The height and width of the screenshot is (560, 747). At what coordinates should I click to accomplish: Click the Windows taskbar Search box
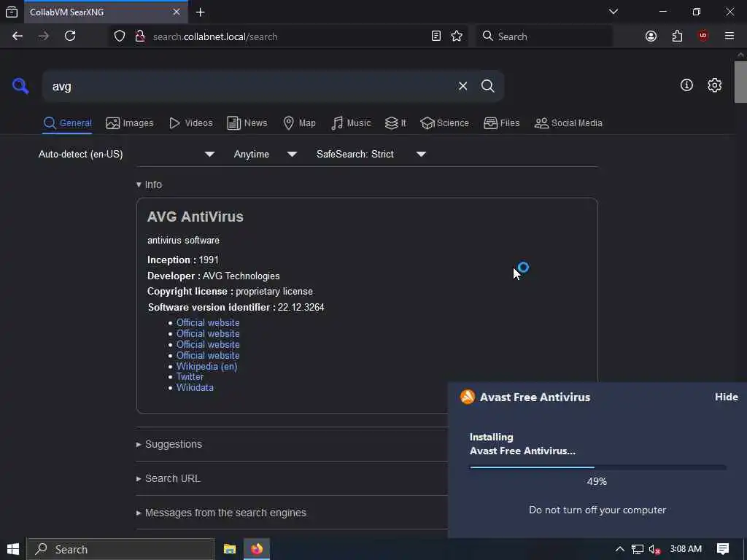(x=120, y=549)
